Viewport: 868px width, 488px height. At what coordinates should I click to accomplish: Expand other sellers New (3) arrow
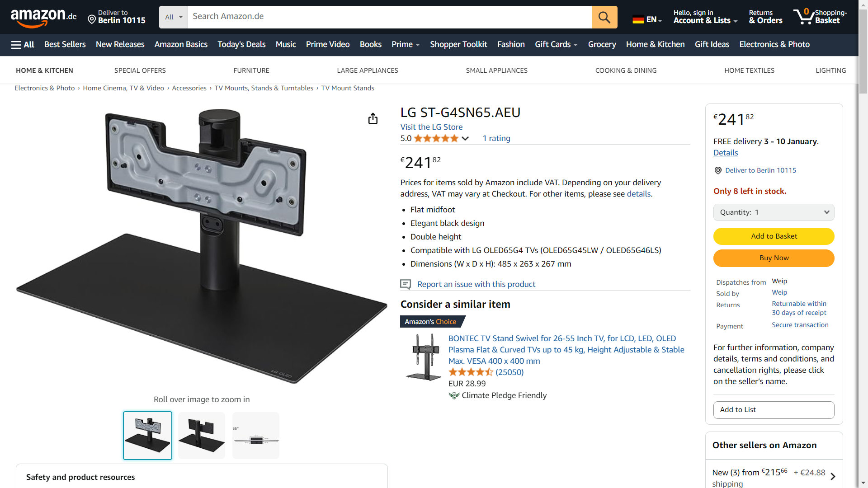[x=833, y=477]
